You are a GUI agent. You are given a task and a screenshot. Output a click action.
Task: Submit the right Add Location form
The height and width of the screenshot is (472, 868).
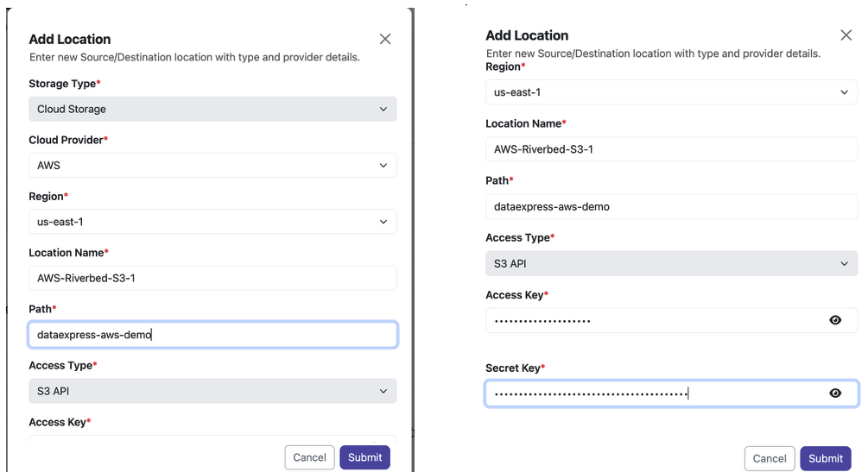(826, 459)
